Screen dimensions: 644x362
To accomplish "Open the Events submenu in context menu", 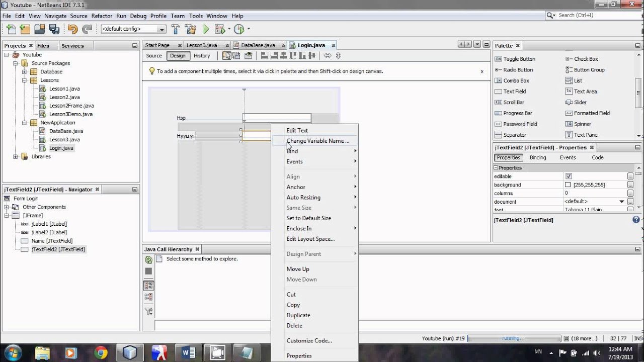I will (314, 161).
